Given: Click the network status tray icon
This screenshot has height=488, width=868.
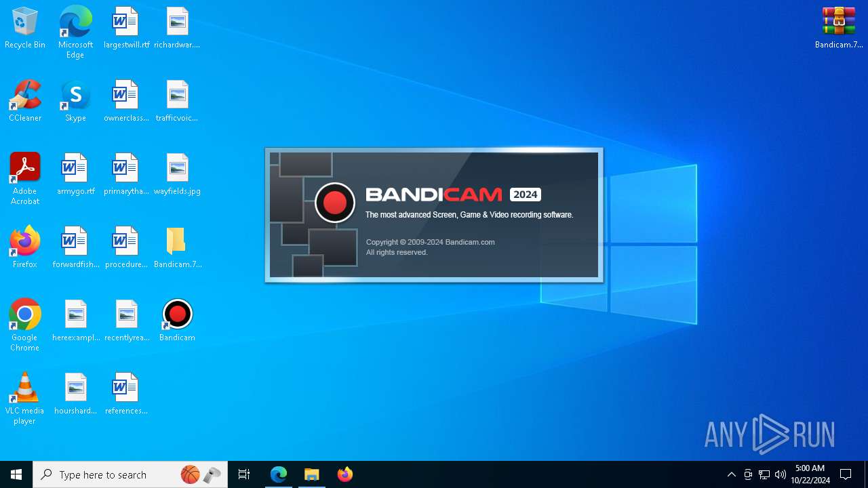Looking at the screenshot, I should 764,474.
